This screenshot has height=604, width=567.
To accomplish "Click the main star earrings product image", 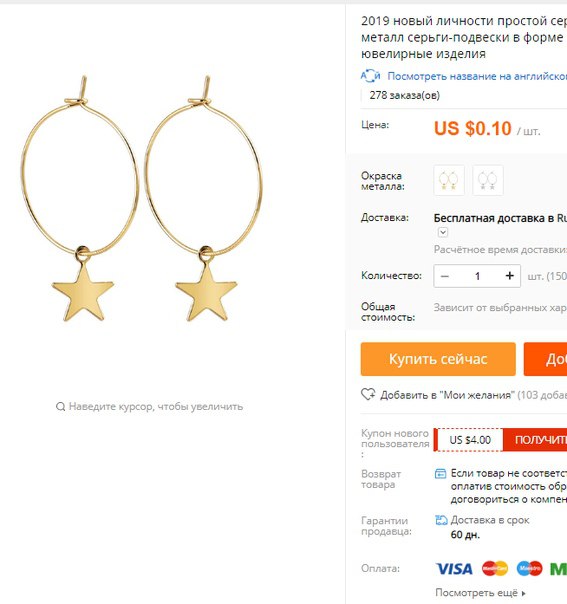I will (x=141, y=198).
